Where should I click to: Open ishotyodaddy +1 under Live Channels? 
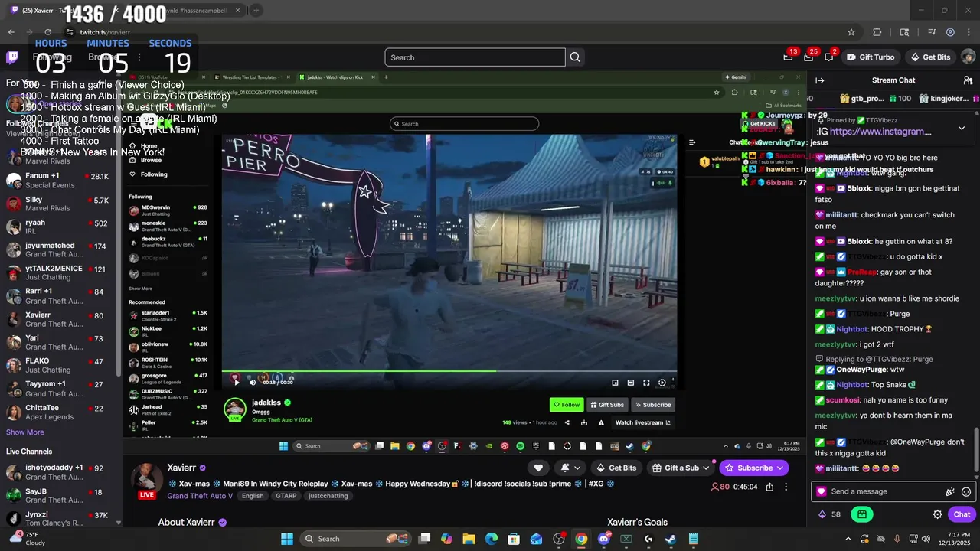(59, 472)
